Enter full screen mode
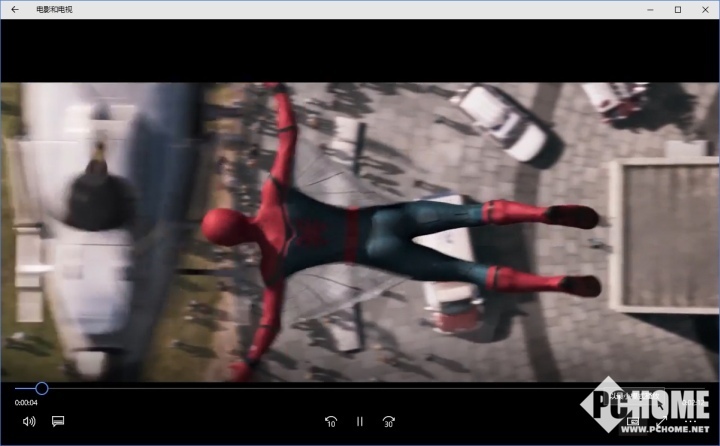This screenshot has height=446, width=720. pyautogui.click(x=661, y=422)
